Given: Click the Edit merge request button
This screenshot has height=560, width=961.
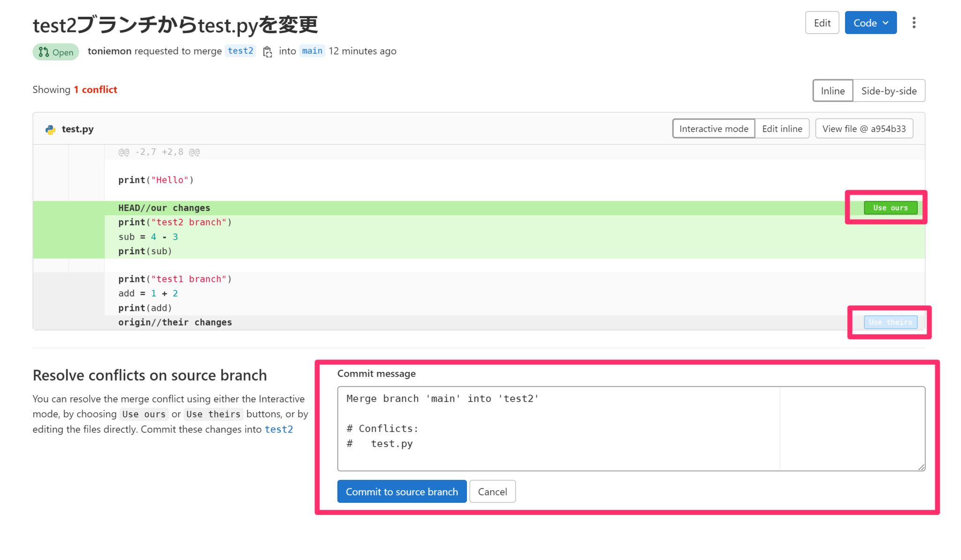Looking at the screenshot, I should coord(822,23).
